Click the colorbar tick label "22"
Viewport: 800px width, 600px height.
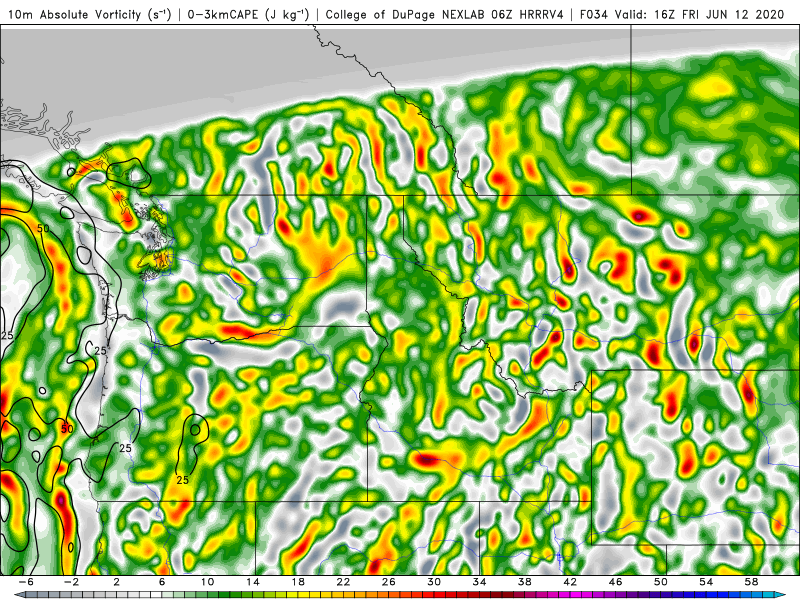click(343, 582)
